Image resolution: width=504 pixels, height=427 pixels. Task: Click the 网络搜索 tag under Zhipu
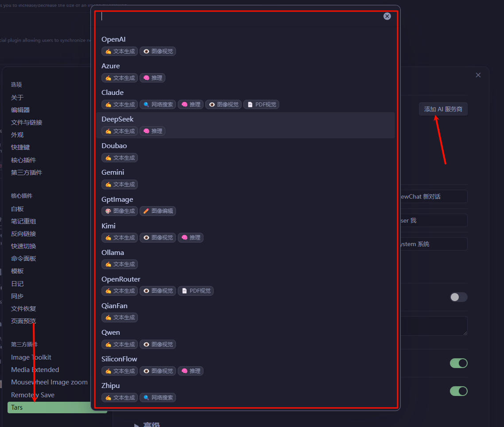click(158, 398)
